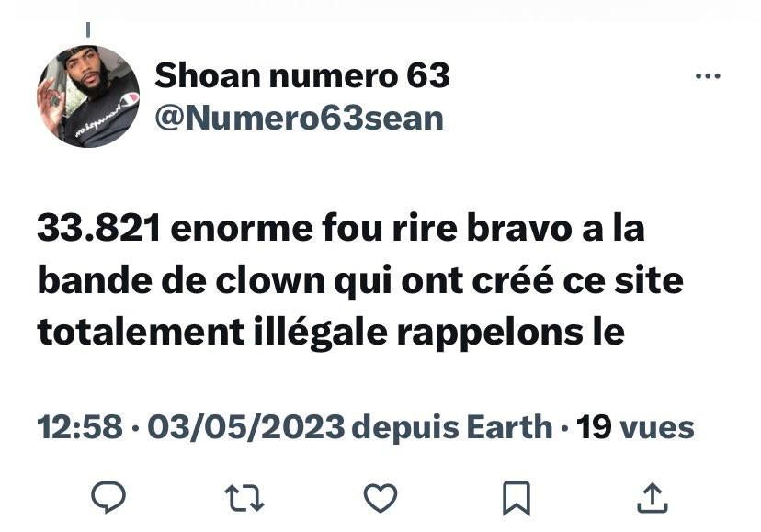Bookmark this tweet
This screenshot has width=761, height=532.
coord(516,498)
